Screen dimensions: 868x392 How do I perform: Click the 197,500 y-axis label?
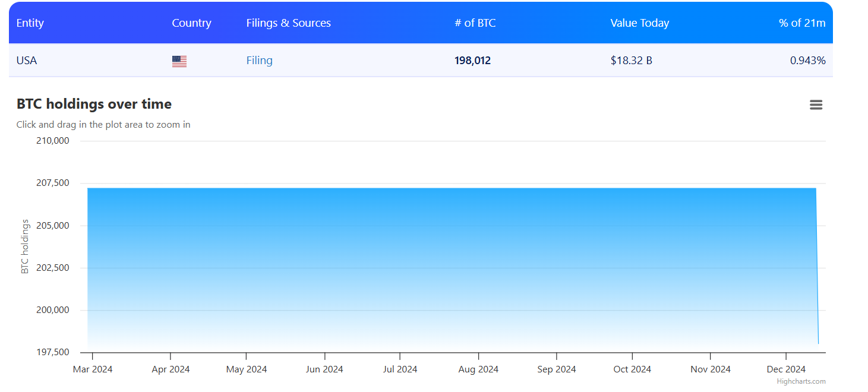point(53,352)
